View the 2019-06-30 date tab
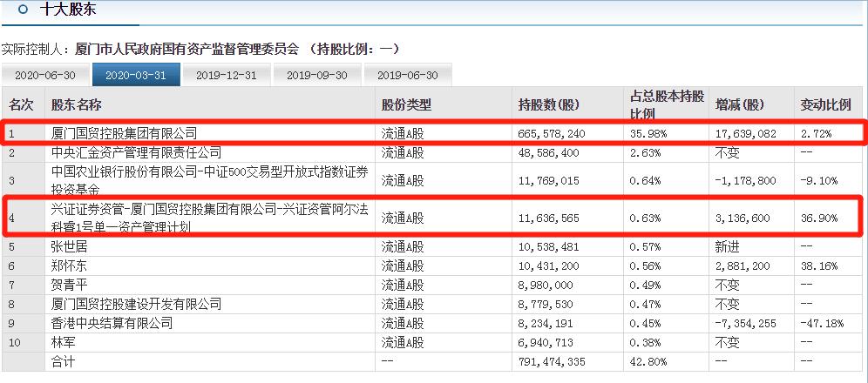 pos(408,75)
